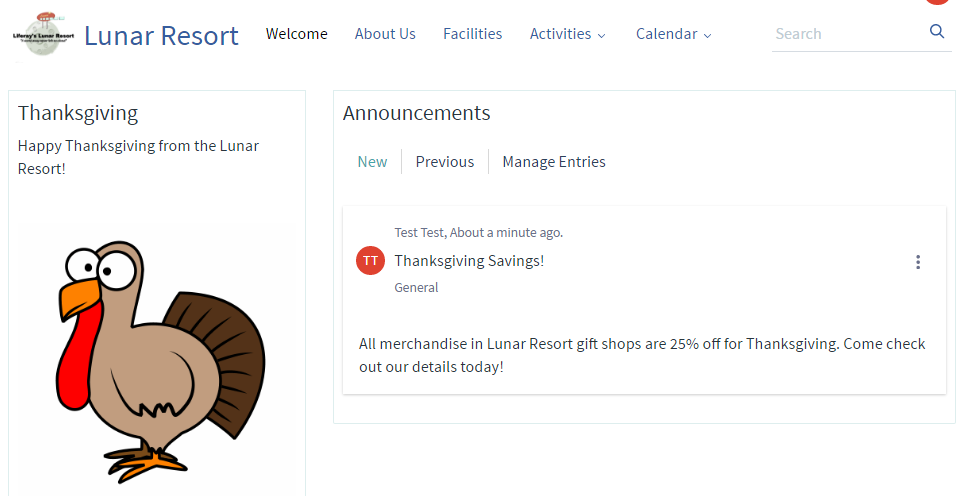The image size is (962, 496).
Task: Open the announcement's three-dot options menu
Action: 918,262
